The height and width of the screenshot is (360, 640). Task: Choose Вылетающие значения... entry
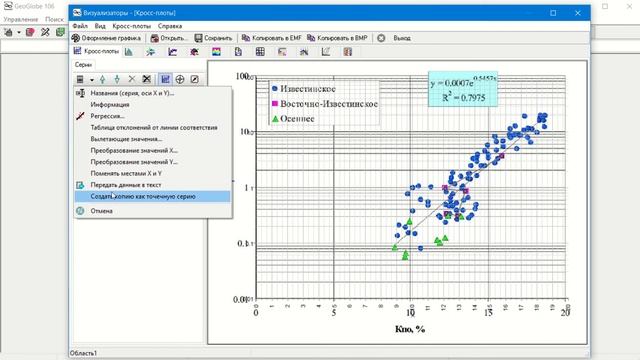click(153, 139)
